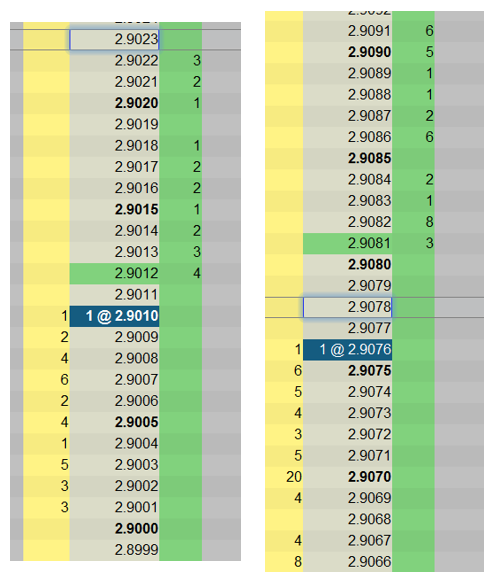Viewport: 504px width, 586px height.
Task: Click ask size 3 beside price 2.9081
Action: [430, 243]
